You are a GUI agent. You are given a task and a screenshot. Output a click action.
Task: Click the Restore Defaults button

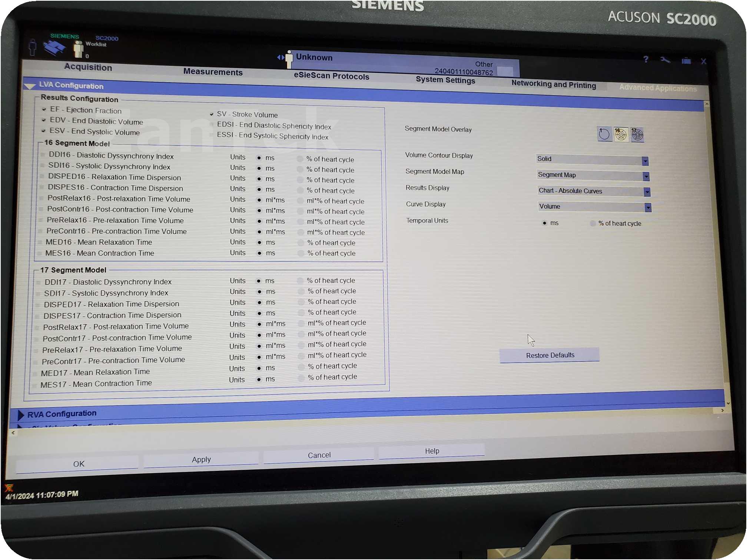point(550,355)
